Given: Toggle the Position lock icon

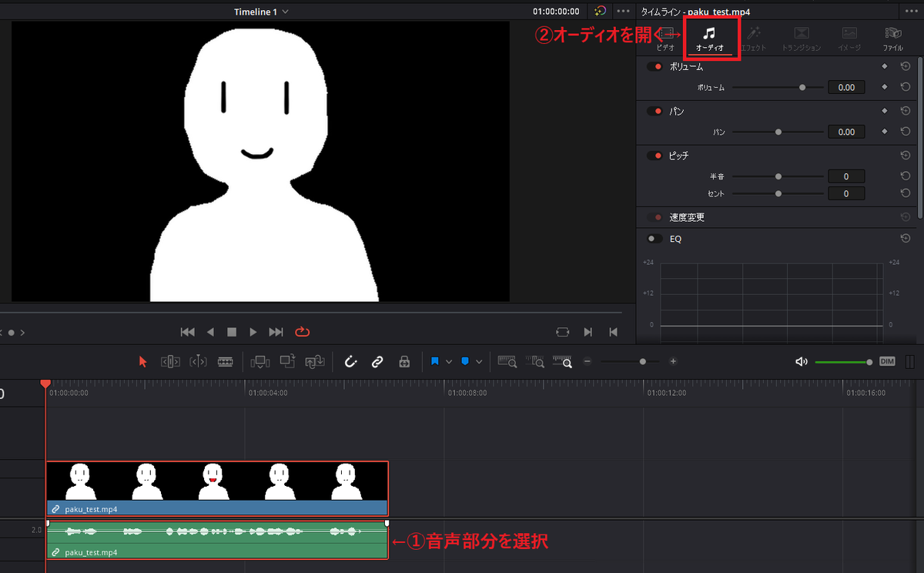Looking at the screenshot, I should [x=404, y=361].
